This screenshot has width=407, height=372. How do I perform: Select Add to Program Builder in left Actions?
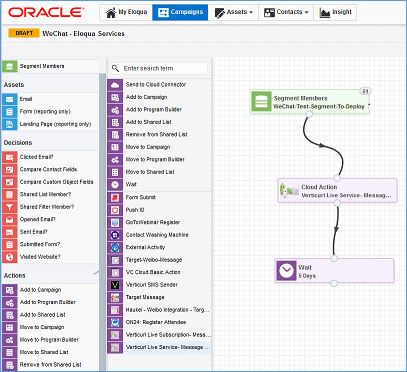(x=50, y=302)
